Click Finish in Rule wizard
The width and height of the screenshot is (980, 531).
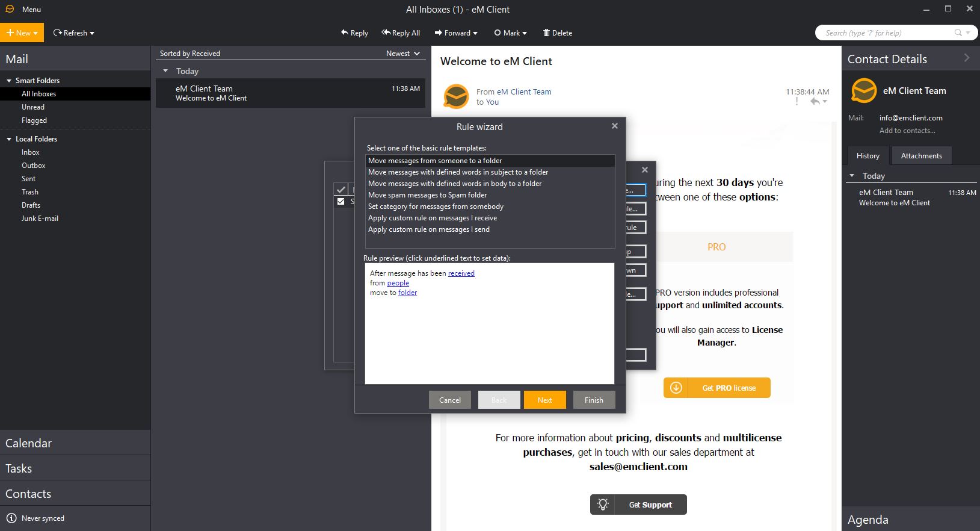click(594, 400)
